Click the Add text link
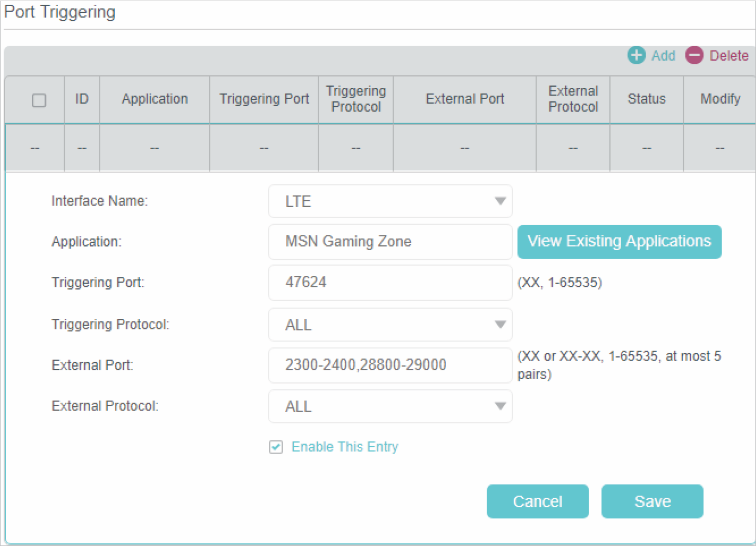756x546 pixels. pyautogui.click(x=663, y=56)
